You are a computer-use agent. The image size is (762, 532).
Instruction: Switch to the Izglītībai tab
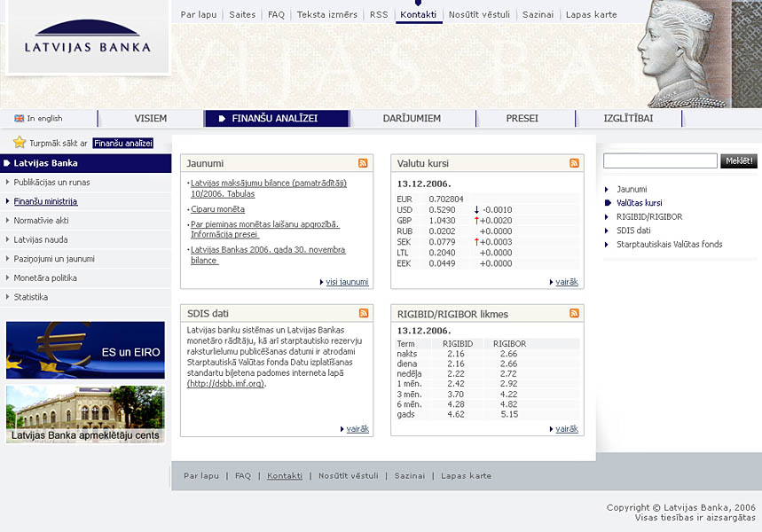click(628, 118)
